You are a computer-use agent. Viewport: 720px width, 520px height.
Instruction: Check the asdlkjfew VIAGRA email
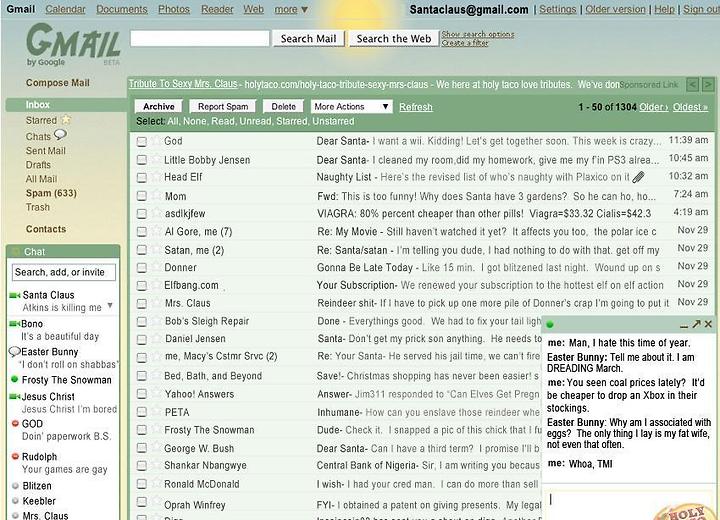142,214
